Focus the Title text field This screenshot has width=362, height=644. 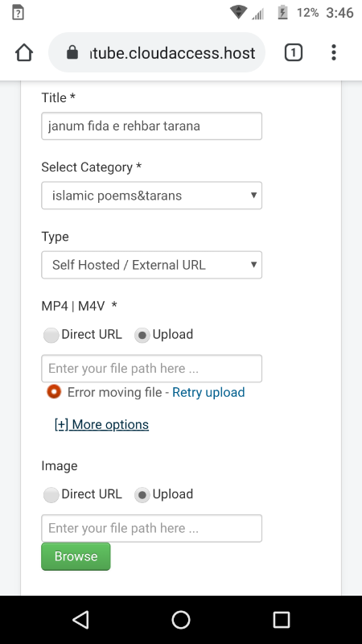[x=151, y=126]
